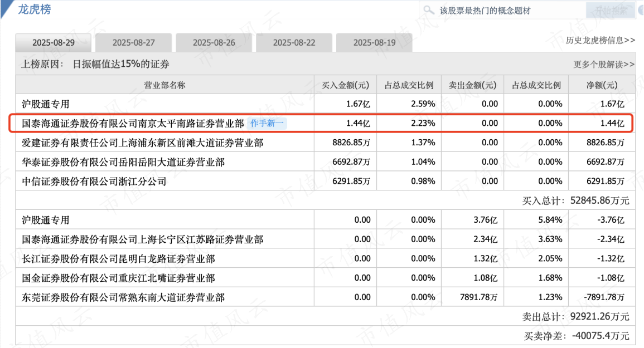Click 长江证券昆明白龙路证券营业部 name
The image size is (644, 348).
pyautogui.click(x=118, y=259)
